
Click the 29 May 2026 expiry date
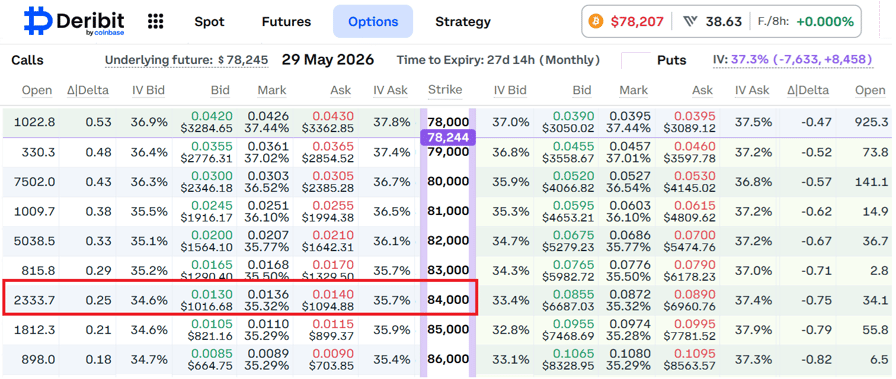tap(328, 59)
